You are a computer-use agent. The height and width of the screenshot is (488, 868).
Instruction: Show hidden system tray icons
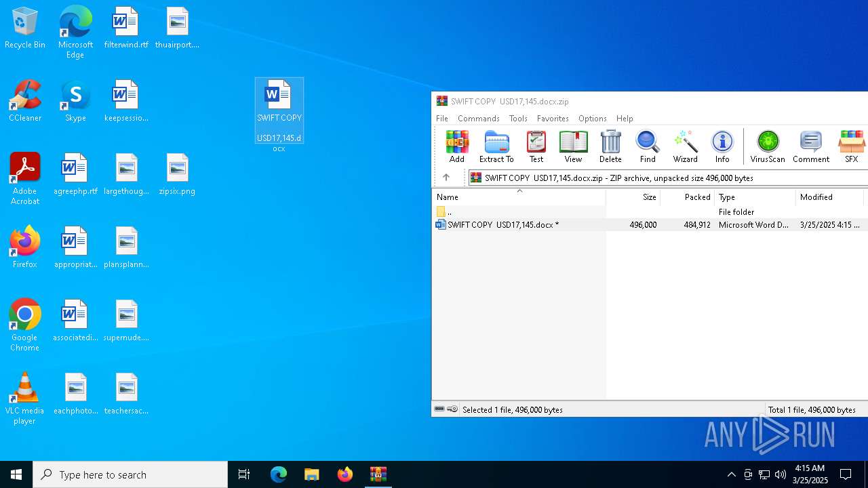(731, 474)
